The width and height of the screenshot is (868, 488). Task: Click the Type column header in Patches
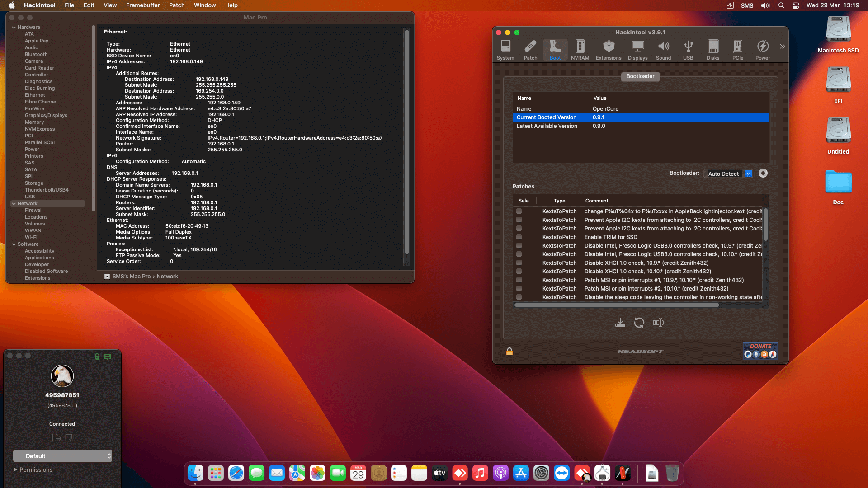point(560,201)
